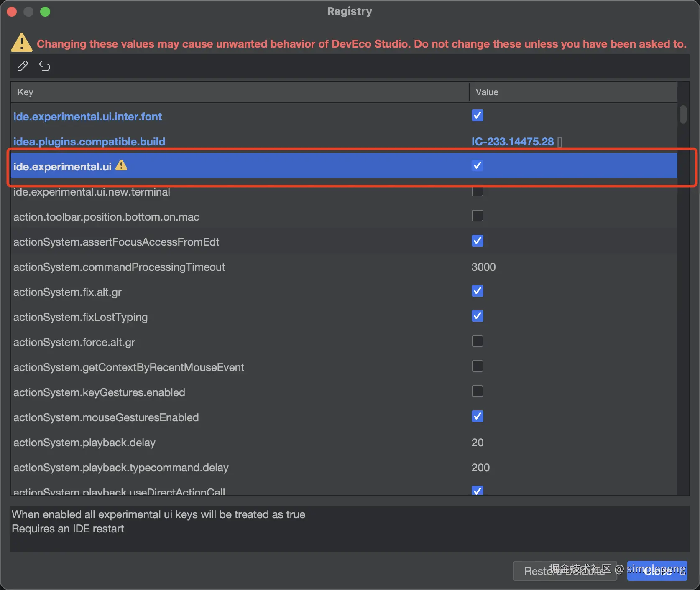700x590 pixels.
Task: Edit actionSystem.commandProcessingTimeout value 3000
Action: 483,267
